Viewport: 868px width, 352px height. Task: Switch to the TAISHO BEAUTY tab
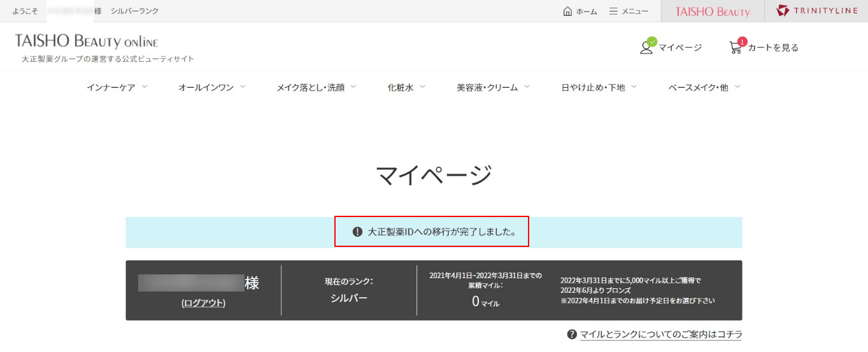point(713,11)
